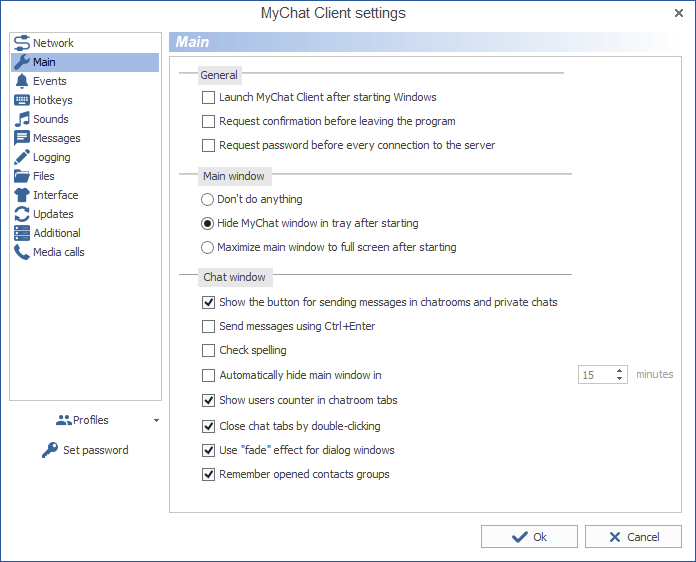This screenshot has width=696, height=562.
Task: Disable Show users counter in chatroom tabs
Action: click(208, 401)
